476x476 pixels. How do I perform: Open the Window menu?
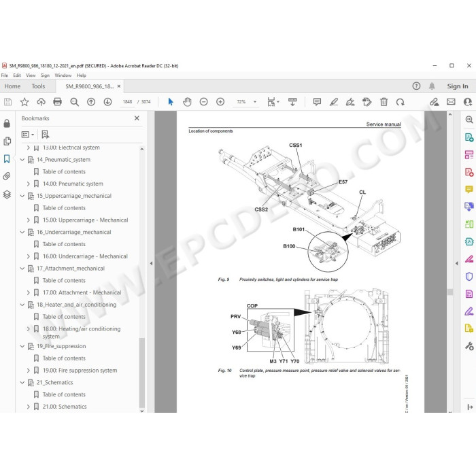pyautogui.click(x=63, y=75)
